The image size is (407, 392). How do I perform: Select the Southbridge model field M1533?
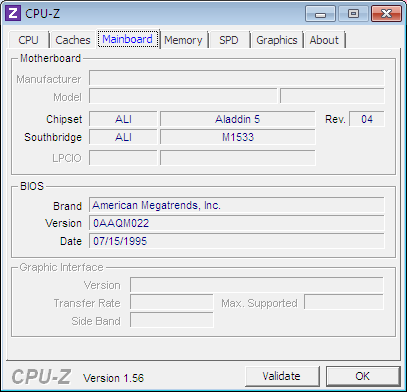[x=237, y=137]
